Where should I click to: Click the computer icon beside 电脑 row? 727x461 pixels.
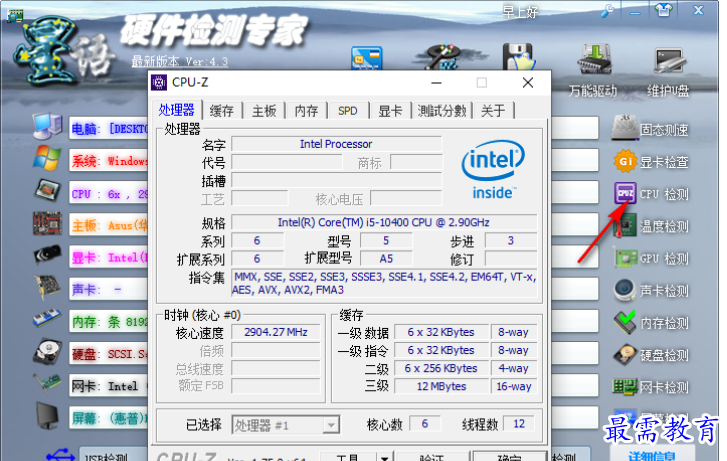pos(47,127)
